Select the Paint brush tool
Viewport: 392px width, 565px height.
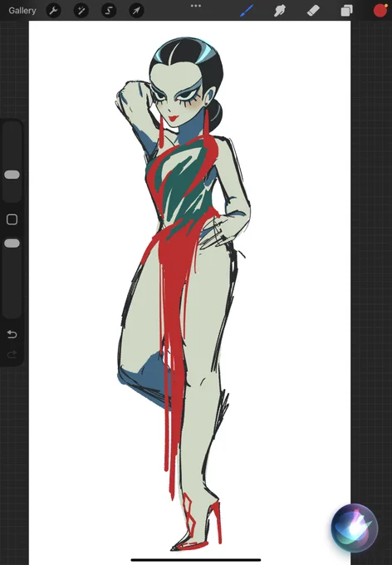[247, 11]
